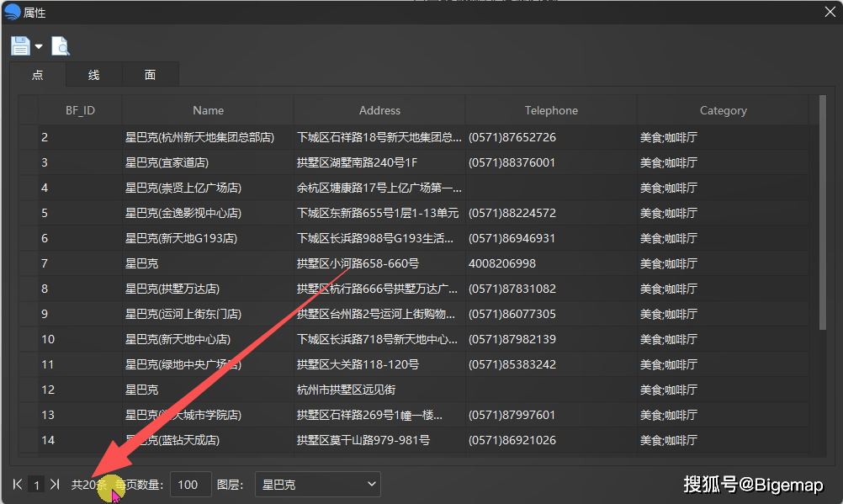Click the vertical scrollbar of the table
The height and width of the screenshot is (504, 843).
(823, 213)
